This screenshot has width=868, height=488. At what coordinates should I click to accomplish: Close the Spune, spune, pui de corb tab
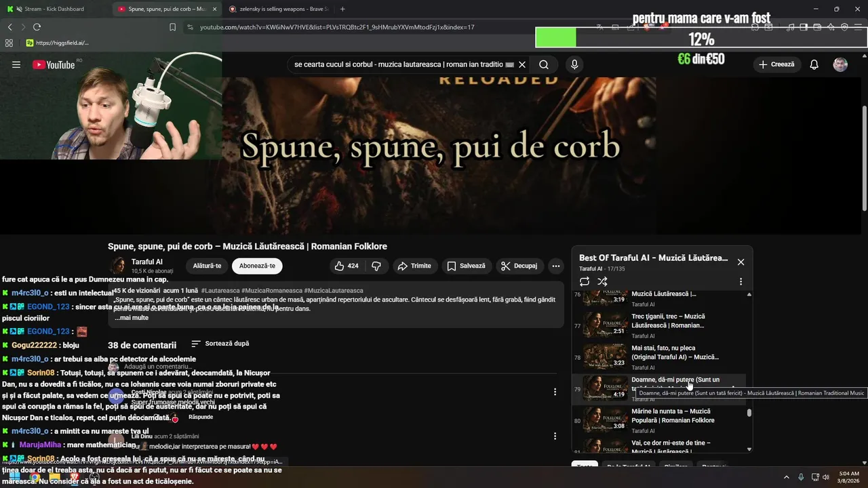pyautogui.click(x=215, y=9)
